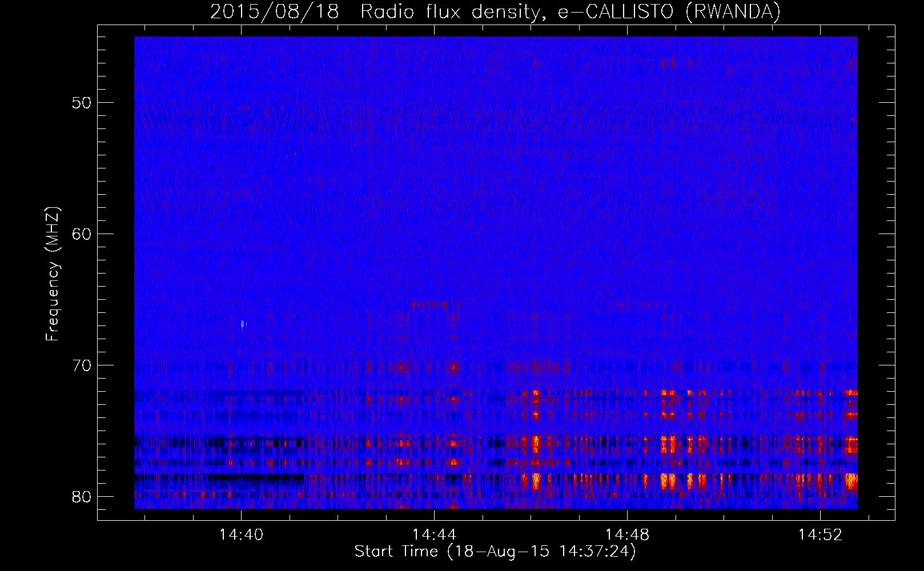Click the "Frequency (MHZ)" axis label
Viewport: 924px width, 571px height.
pos(52,274)
